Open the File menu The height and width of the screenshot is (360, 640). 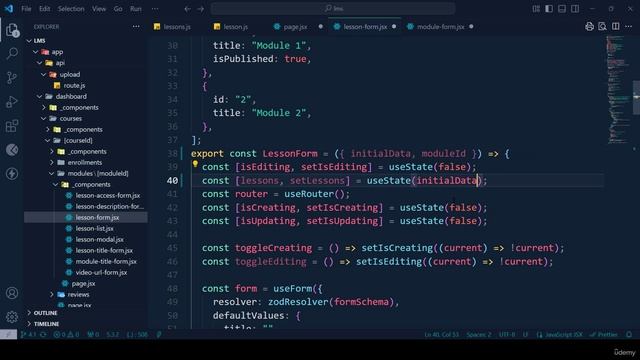(26, 9)
